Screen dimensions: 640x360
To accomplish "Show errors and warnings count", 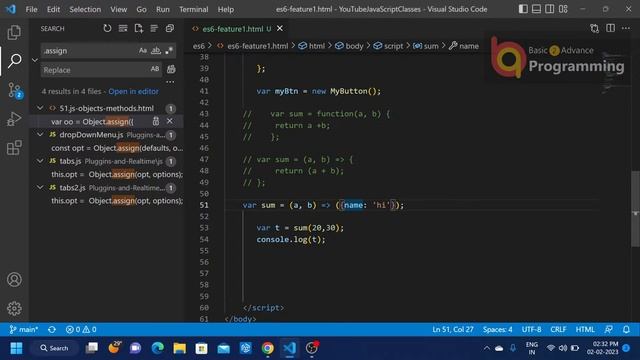I will click(x=81, y=329).
